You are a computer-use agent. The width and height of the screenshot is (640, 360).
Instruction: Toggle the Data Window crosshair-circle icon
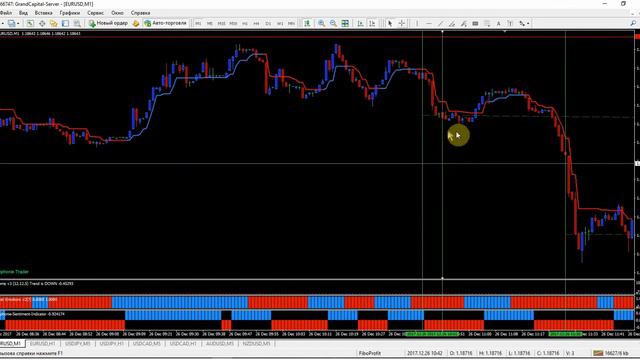42,24
